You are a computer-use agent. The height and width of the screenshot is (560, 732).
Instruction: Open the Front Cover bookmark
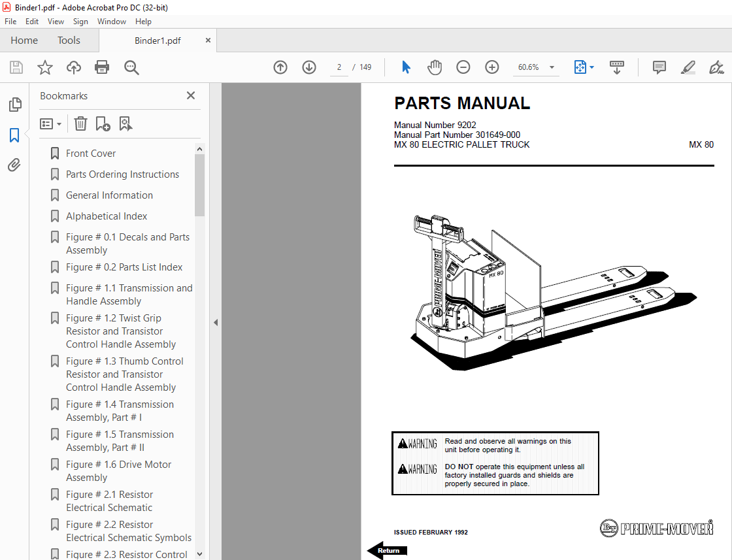pos(91,154)
